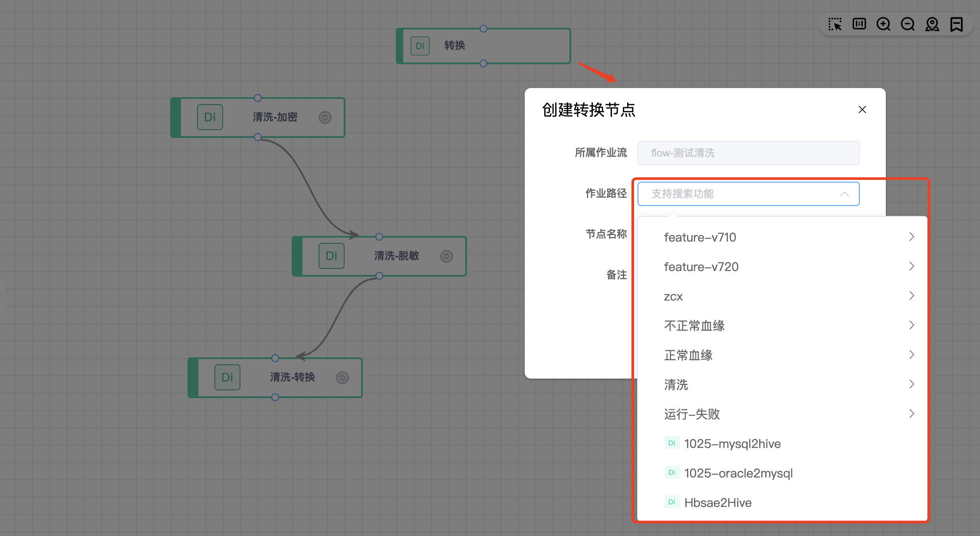This screenshot has width=980, height=536.
Task: Click the 支持搜索功能 search input
Action: pyautogui.click(x=738, y=194)
